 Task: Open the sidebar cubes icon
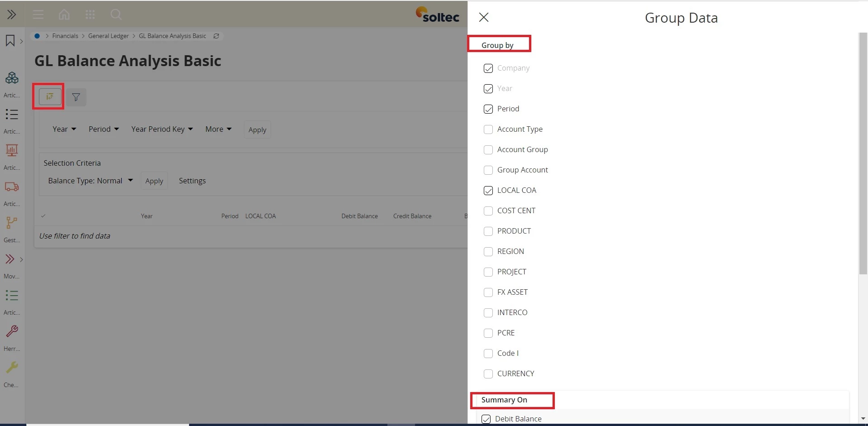click(x=12, y=78)
